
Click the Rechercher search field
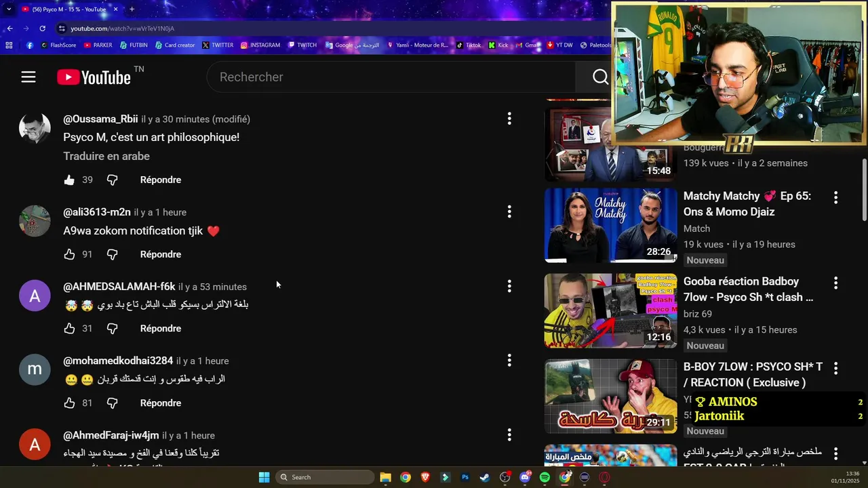click(391, 77)
